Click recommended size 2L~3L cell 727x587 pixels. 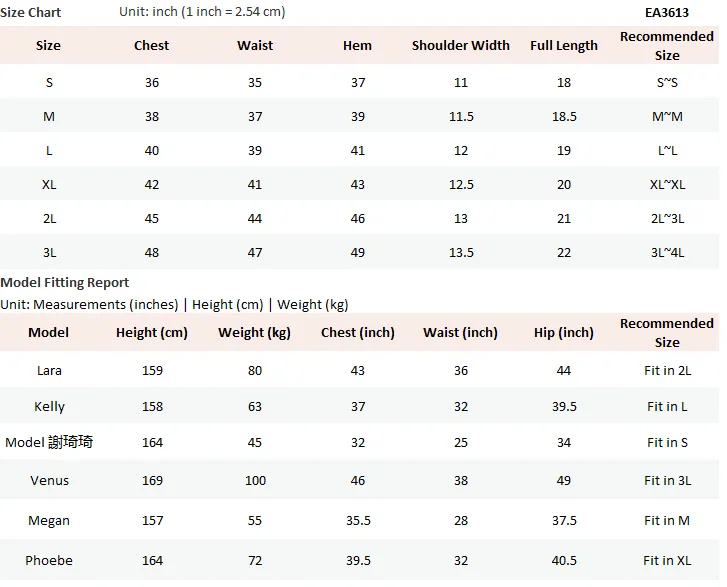click(x=667, y=218)
